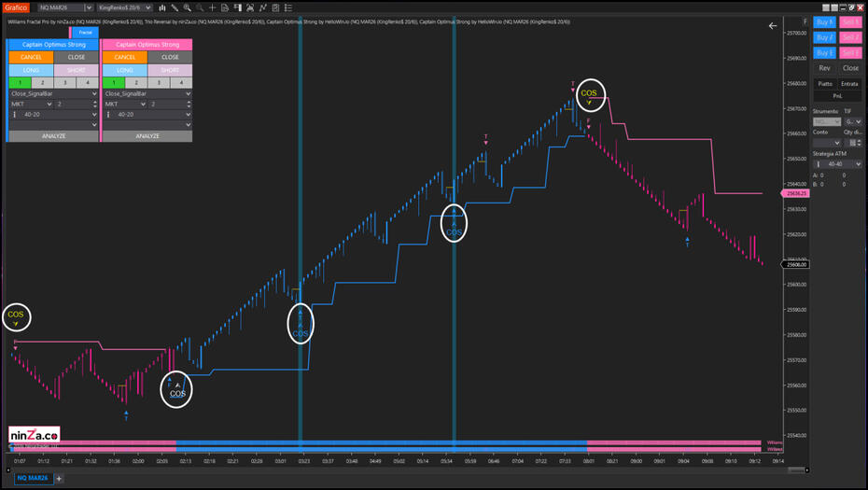Toggle SHORT in the pink Captain Optimus panel
This screenshot has height=490, width=868.
pyautogui.click(x=170, y=70)
